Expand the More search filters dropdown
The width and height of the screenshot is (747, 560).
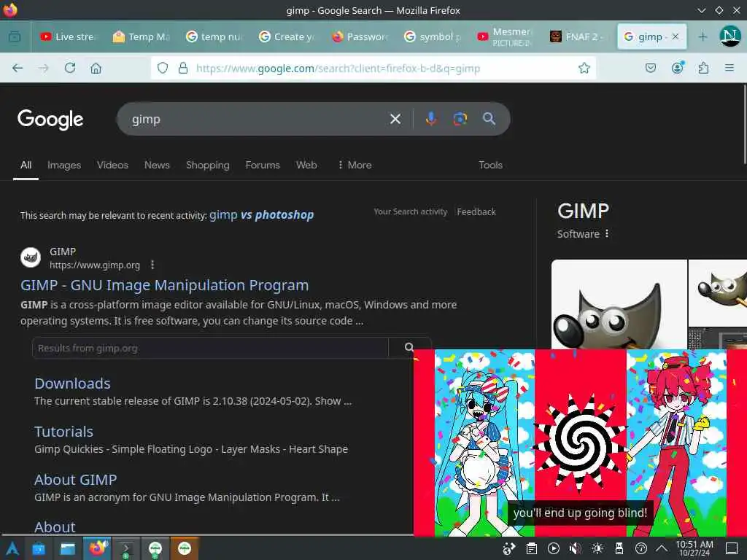pyautogui.click(x=355, y=165)
